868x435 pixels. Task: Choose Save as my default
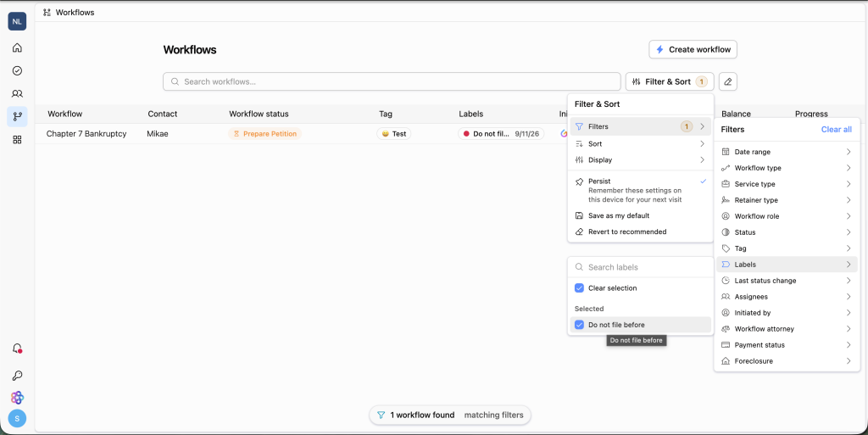[x=641, y=216]
